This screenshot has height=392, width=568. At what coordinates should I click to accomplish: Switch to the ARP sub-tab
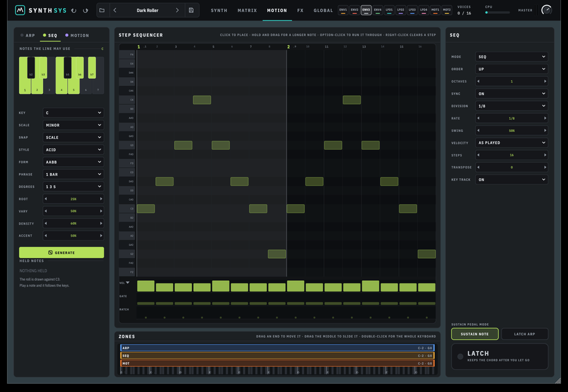[28, 35]
